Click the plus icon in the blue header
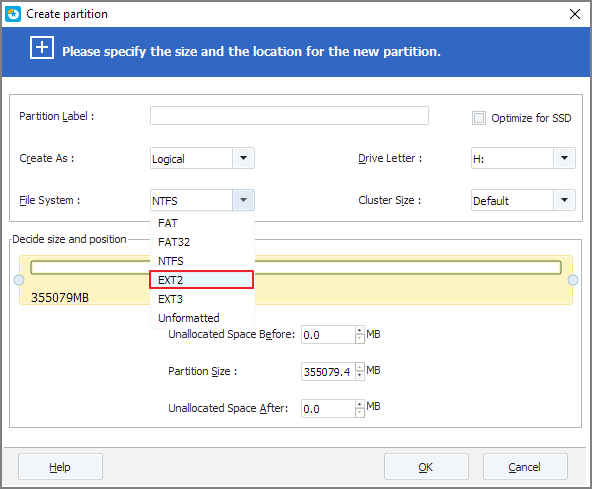The image size is (592, 489). click(42, 48)
